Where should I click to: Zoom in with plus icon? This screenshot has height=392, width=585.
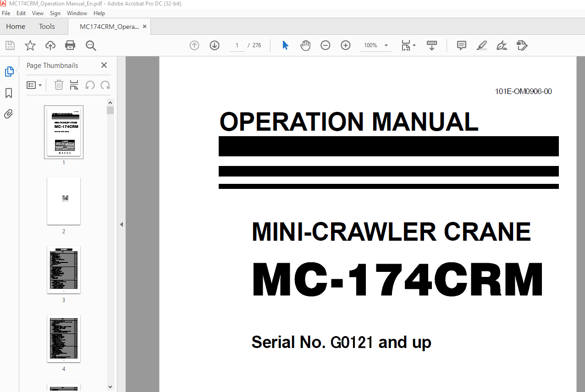(346, 45)
